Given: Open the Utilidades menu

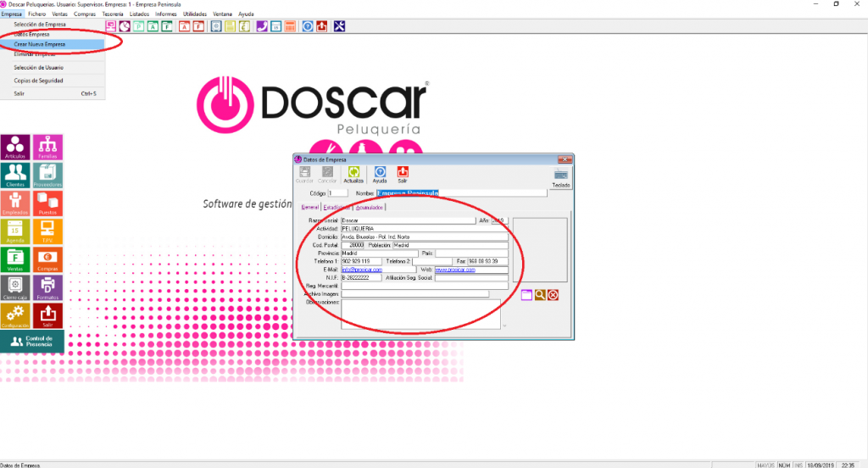Looking at the screenshot, I should [x=195, y=14].
